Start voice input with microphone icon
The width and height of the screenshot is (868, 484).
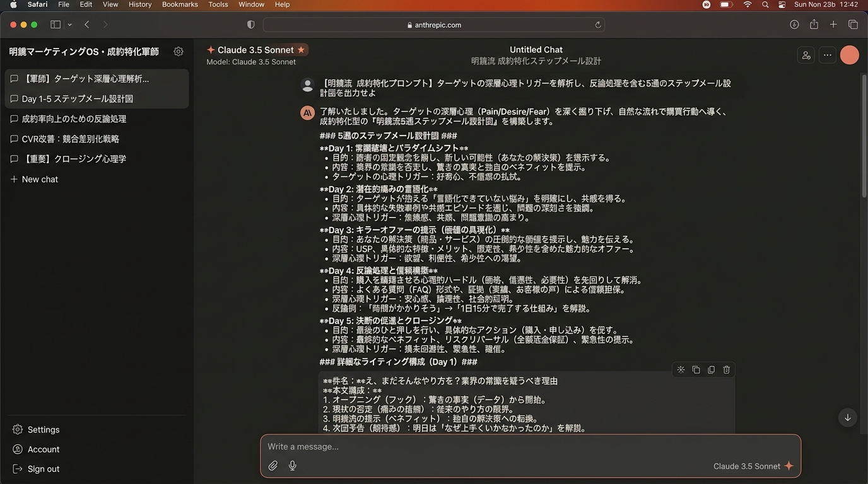(293, 466)
